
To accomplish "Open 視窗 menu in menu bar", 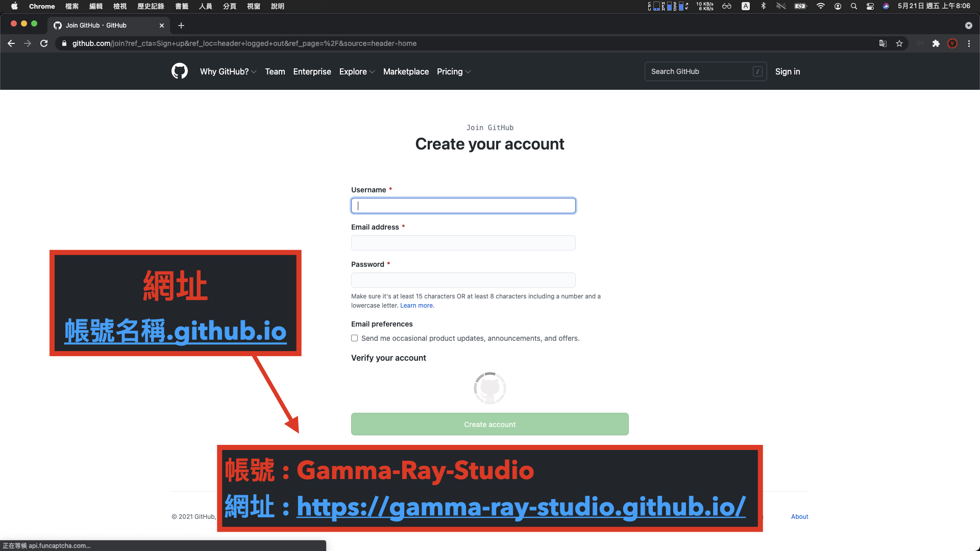I will 254,6.
